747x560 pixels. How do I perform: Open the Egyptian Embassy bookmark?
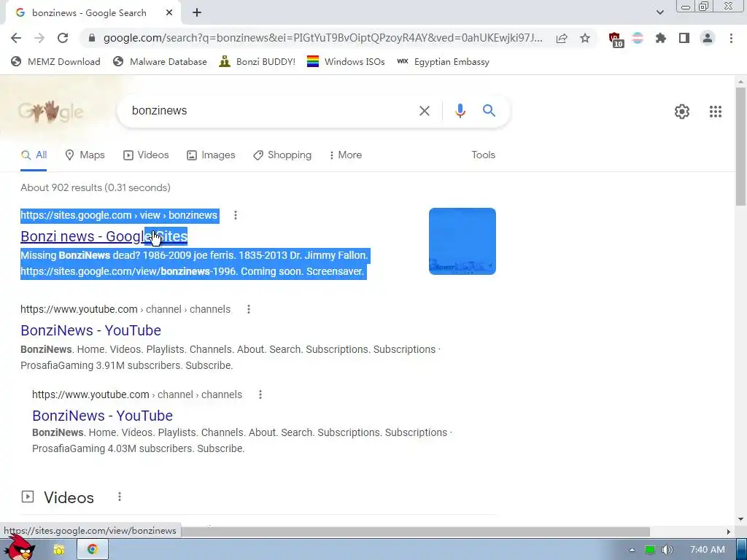(443, 61)
